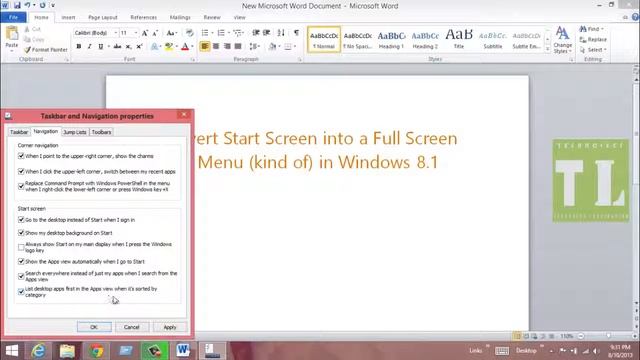
Task: Toggle 'List desktop apps first in Apps view' checkbox
Action: (x=21, y=291)
